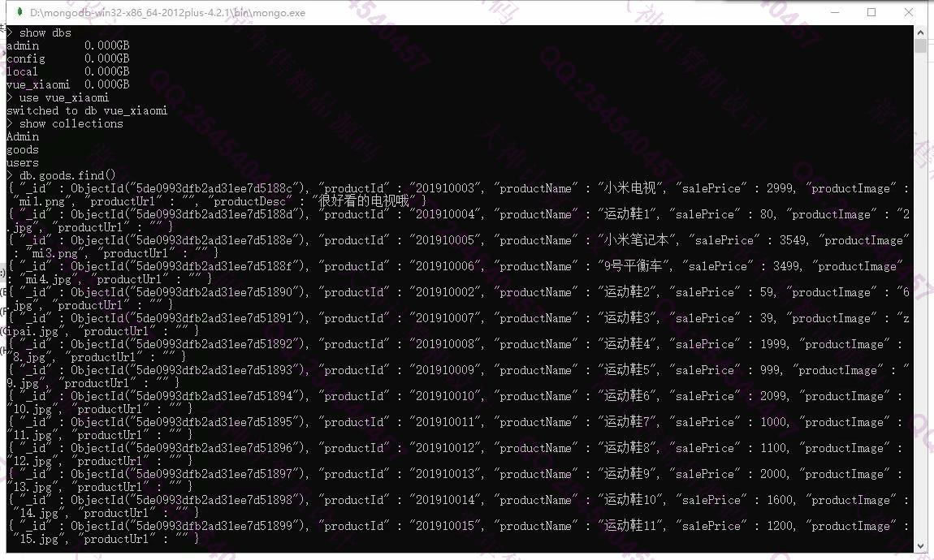Click product name "9号平衡车"
This screenshot has width=934, height=560.
pyautogui.click(x=633, y=267)
